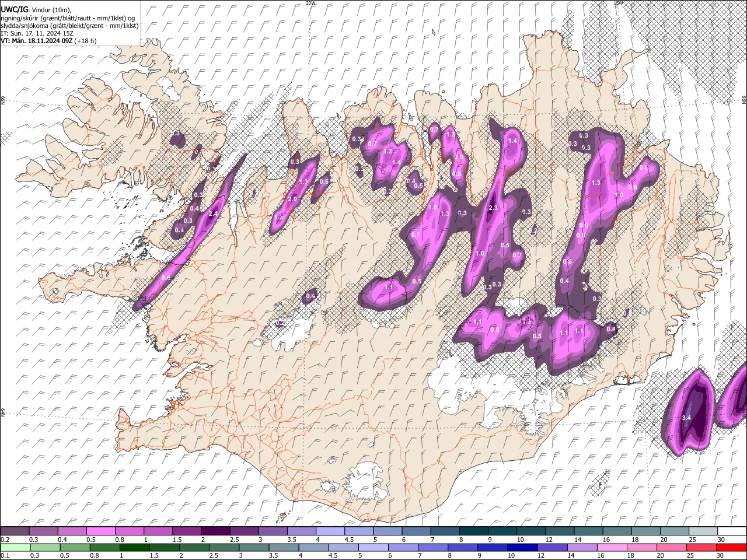Select the dark teal top-row swatch labeled 8

(x=473, y=531)
